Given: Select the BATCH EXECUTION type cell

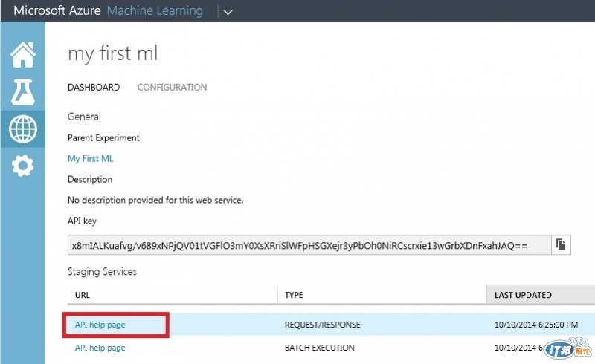Looking at the screenshot, I should pyautogui.click(x=320, y=348).
